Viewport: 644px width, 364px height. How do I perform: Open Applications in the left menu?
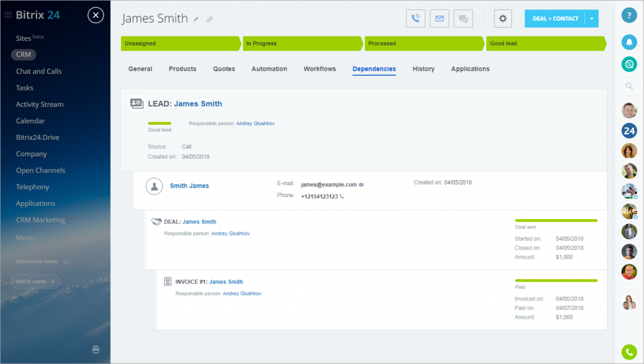[35, 203]
